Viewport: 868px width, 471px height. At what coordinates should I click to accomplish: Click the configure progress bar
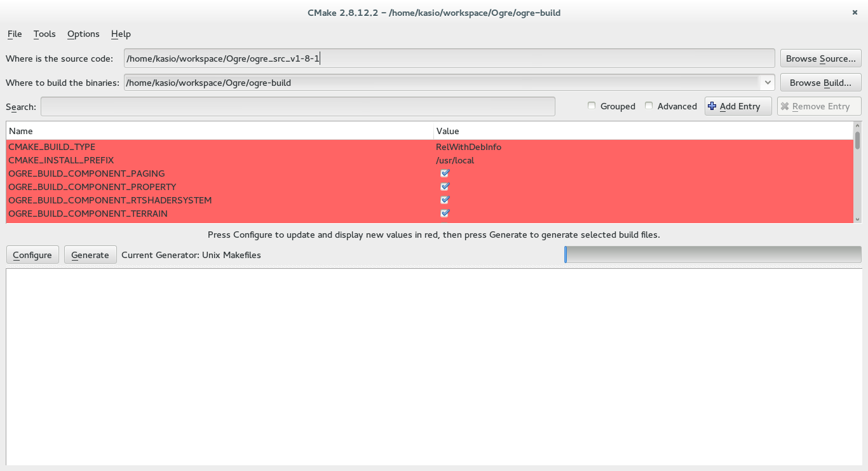coord(713,255)
